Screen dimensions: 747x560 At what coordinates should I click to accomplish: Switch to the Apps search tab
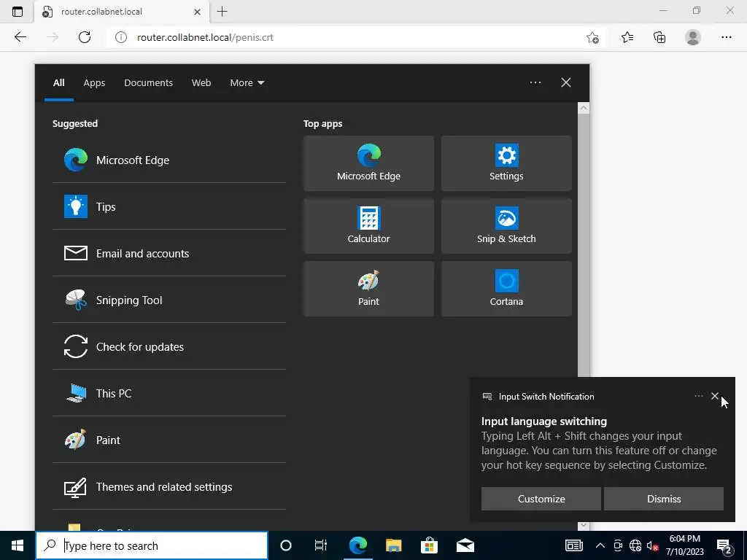point(94,83)
